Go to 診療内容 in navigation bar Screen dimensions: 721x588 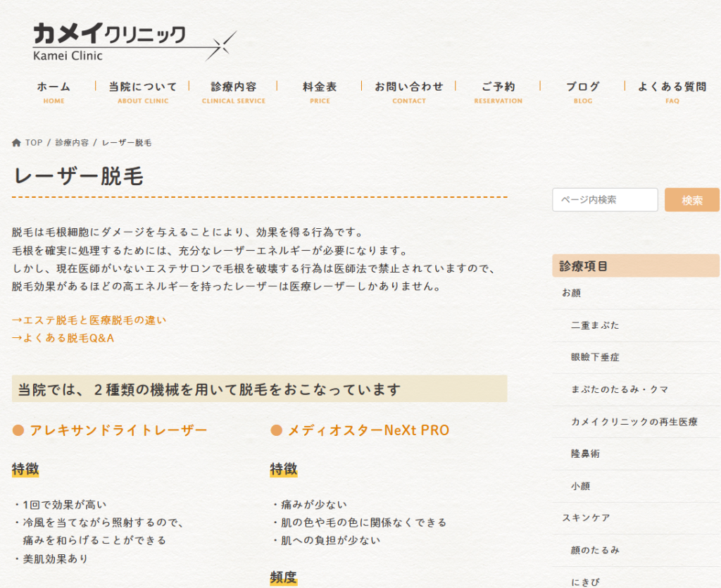tap(234, 91)
